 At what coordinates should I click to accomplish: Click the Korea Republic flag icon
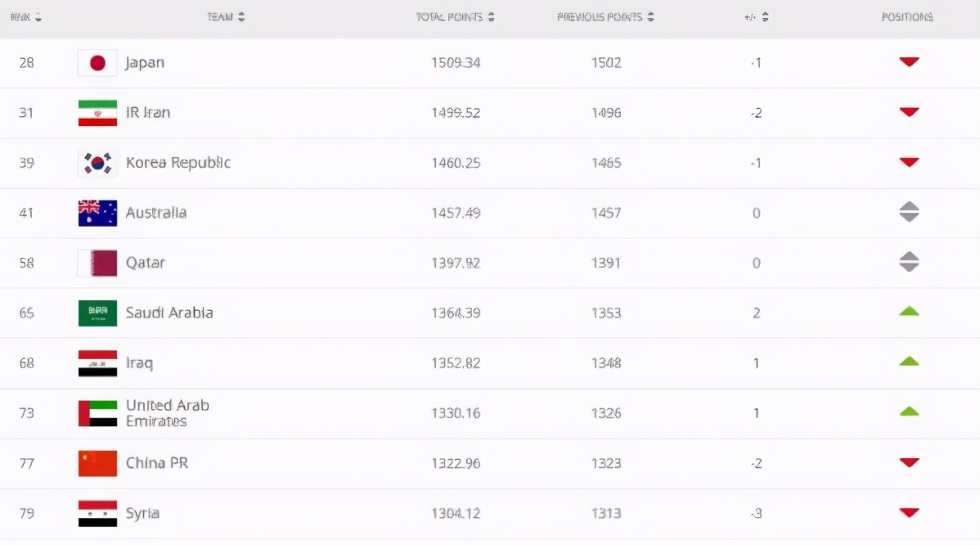click(x=97, y=163)
